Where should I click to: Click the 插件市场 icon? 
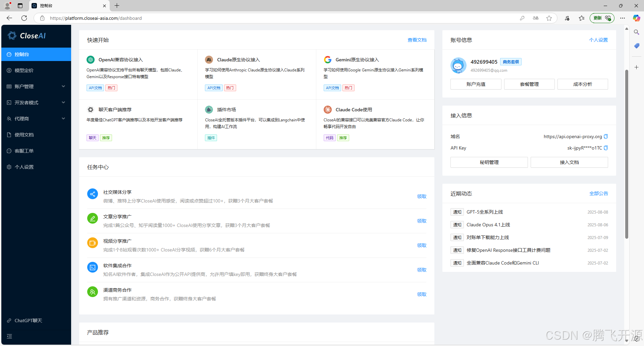(x=209, y=110)
